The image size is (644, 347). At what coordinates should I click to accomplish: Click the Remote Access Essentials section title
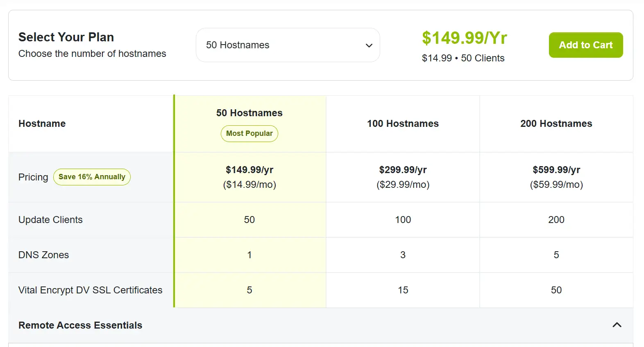pyautogui.click(x=80, y=325)
